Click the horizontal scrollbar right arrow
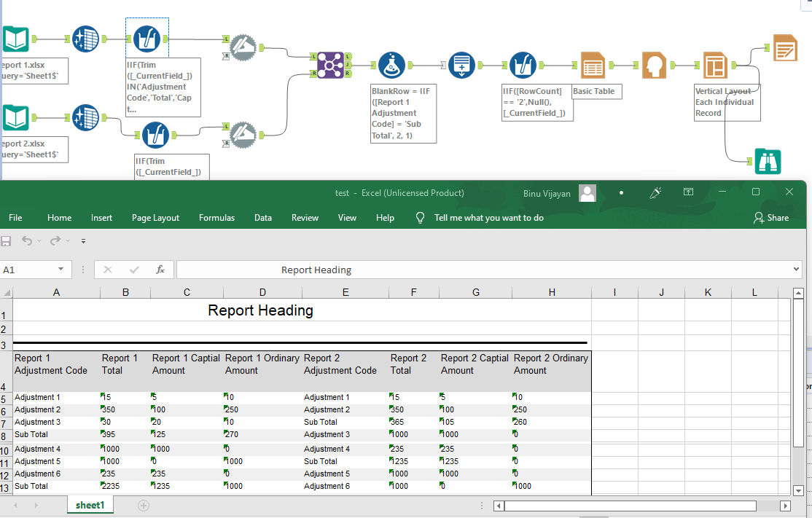The image size is (812, 518). pyautogui.click(x=786, y=506)
